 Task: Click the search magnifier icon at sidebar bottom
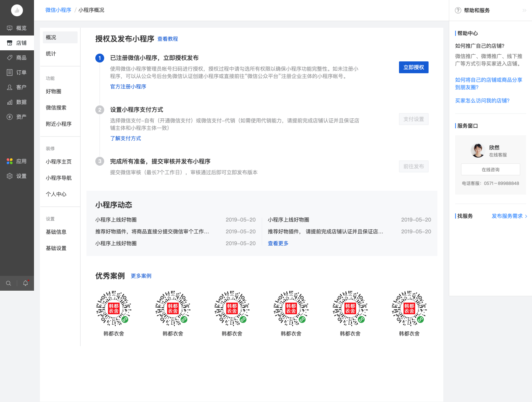(x=8, y=283)
